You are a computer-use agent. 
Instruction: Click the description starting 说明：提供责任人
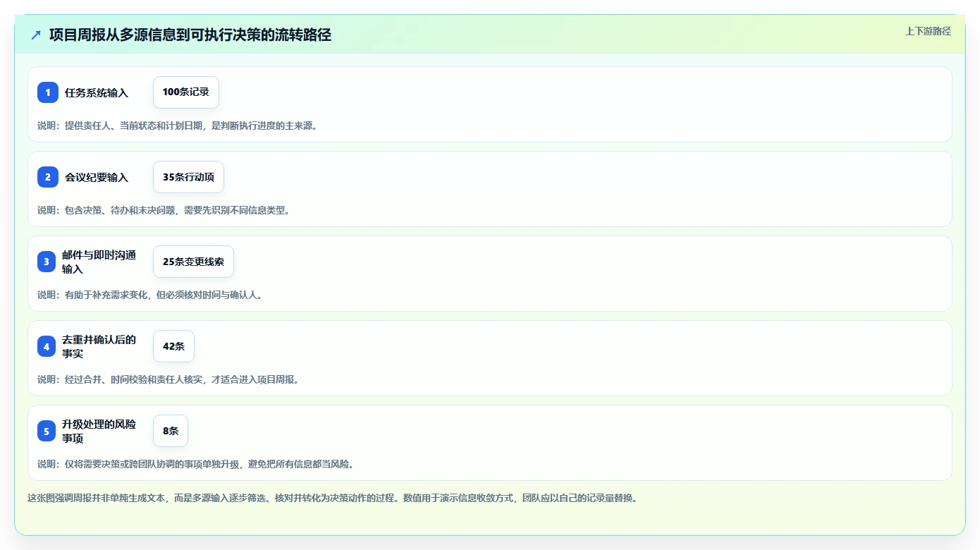coord(178,126)
